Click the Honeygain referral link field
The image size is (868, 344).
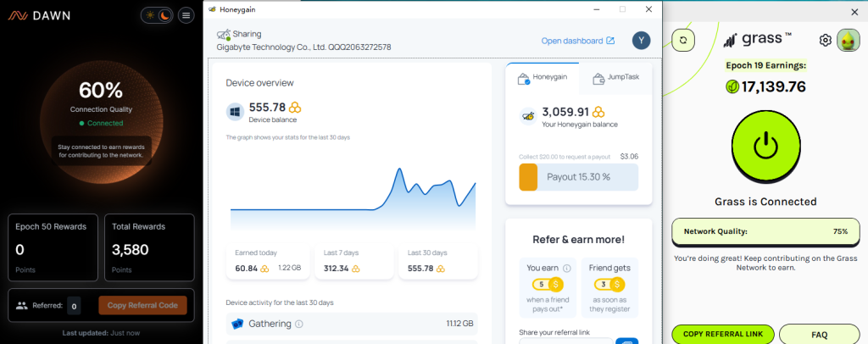pyautogui.click(x=565, y=341)
